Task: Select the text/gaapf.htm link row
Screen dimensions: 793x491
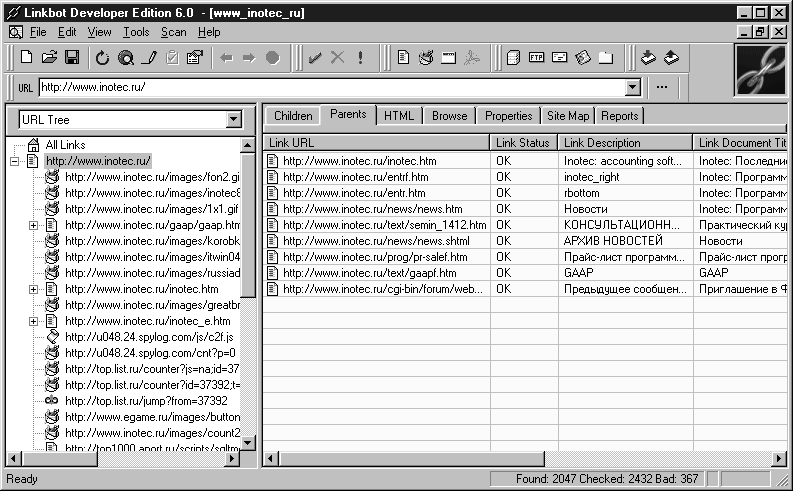Action: [x=525, y=273]
